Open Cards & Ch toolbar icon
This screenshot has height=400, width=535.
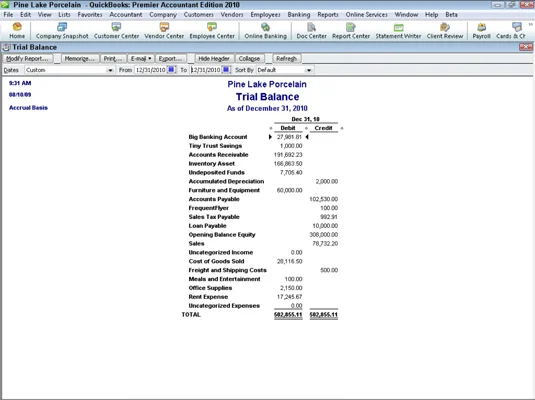[x=511, y=30]
